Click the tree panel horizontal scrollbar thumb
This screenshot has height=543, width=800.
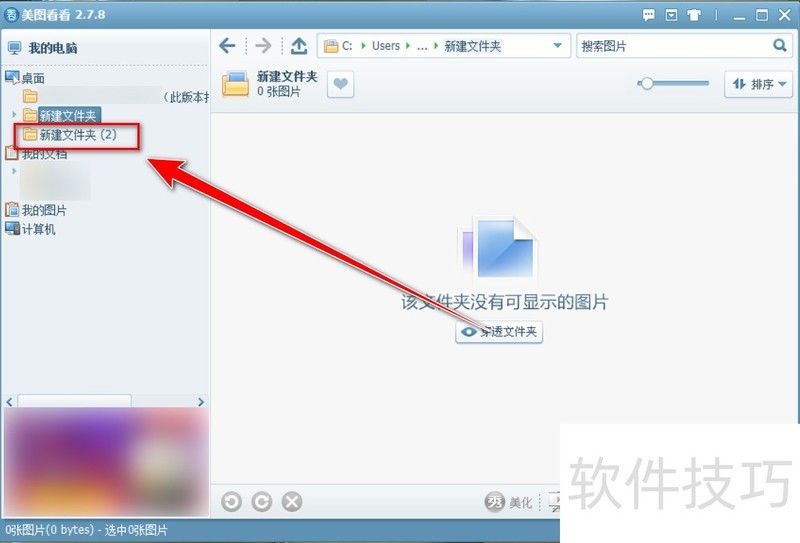(74, 402)
